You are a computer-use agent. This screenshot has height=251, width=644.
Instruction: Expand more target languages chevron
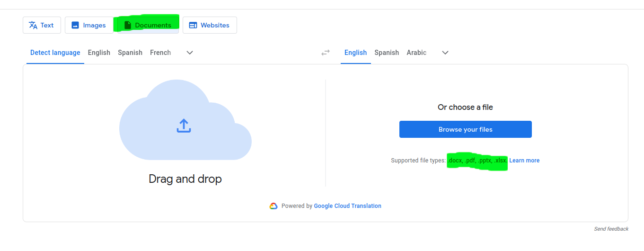click(x=445, y=53)
